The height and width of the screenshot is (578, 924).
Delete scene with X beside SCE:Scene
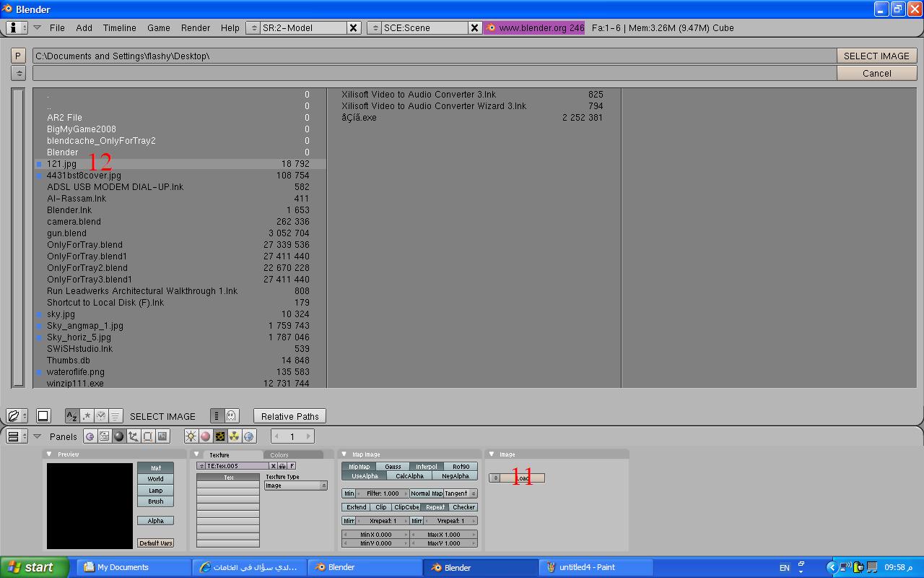[475, 27]
